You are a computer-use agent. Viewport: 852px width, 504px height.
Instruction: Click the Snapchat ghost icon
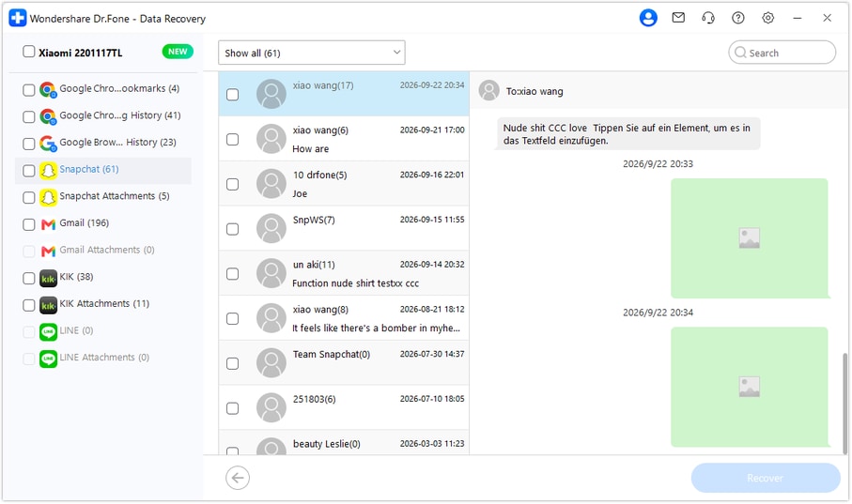[x=48, y=171]
